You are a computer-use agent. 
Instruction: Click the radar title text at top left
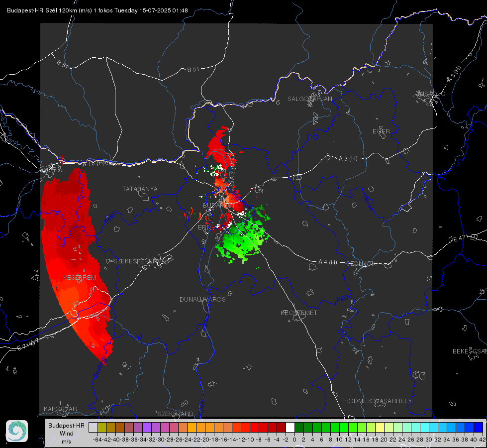coord(97,10)
